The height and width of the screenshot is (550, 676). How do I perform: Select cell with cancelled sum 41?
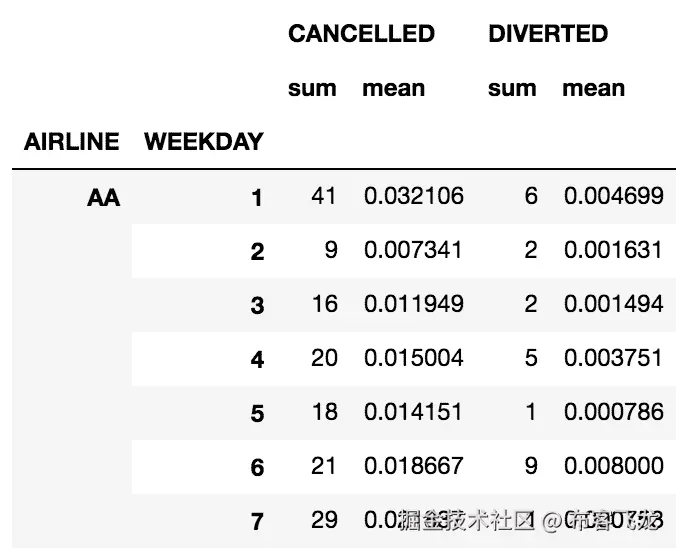pyautogui.click(x=323, y=196)
